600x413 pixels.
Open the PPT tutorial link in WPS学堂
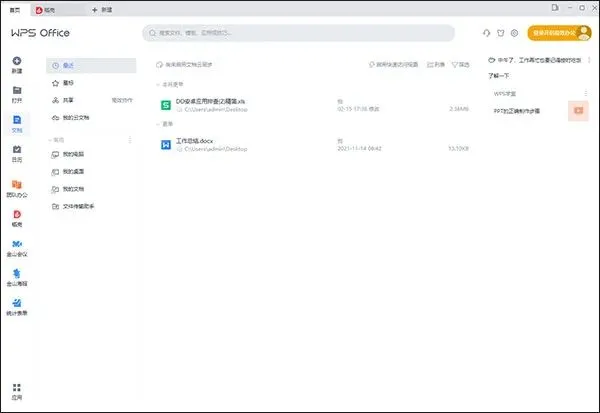(x=517, y=111)
